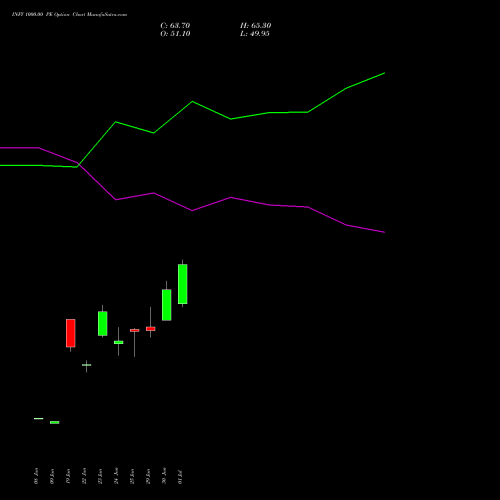The image size is (500, 500).
Task: Click the 23 Jun date axis label
Action: point(100,476)
